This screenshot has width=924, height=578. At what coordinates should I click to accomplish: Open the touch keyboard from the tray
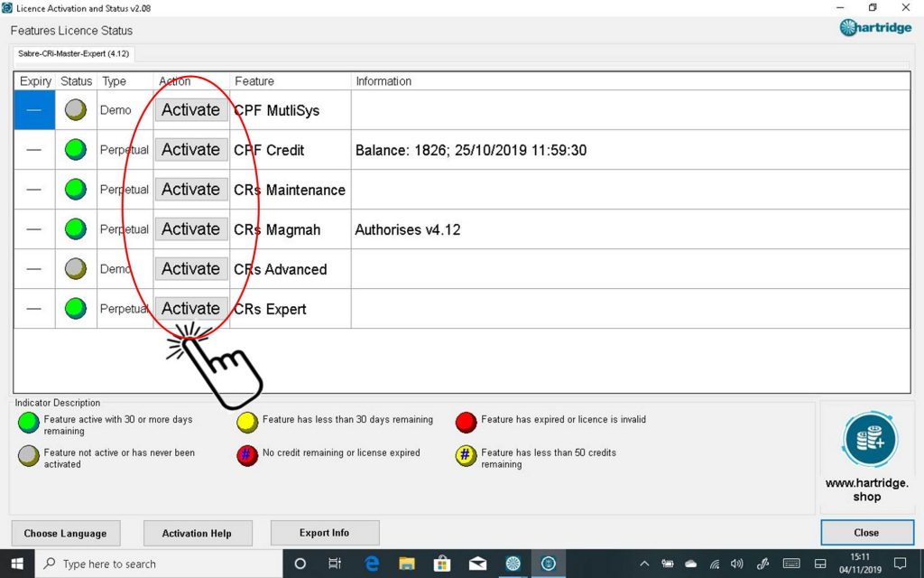[791, 564]
